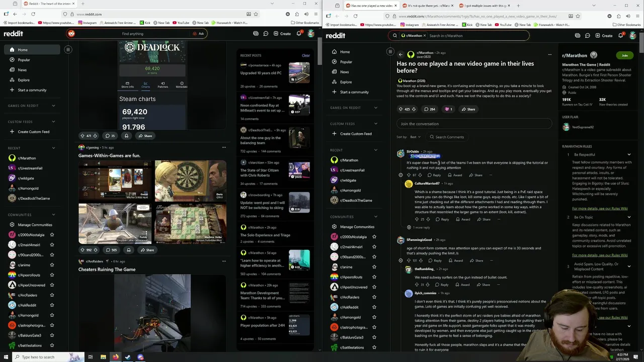Viewport: 644px width, 362px height.
Task: Bookmark page star in right browser window
Action: [578, 16]
